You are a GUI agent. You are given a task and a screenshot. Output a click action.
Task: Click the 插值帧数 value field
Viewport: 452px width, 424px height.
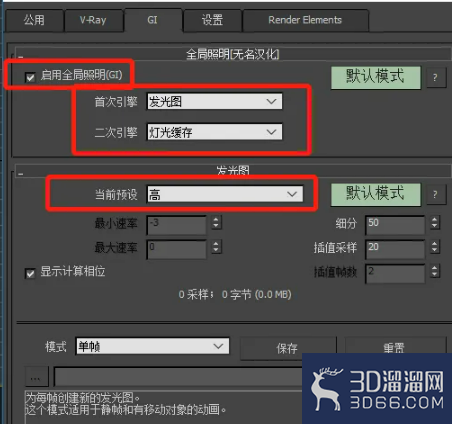point(395,274)
